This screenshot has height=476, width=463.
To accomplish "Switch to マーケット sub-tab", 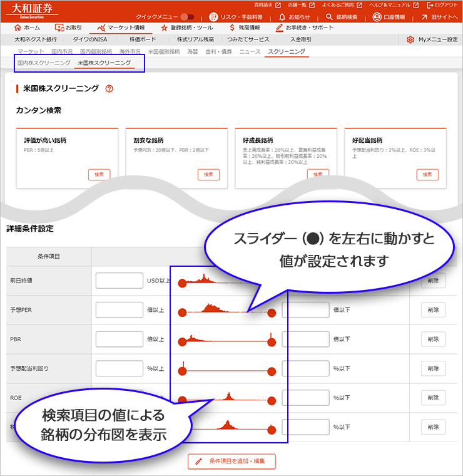I will [x=31, y=51].
